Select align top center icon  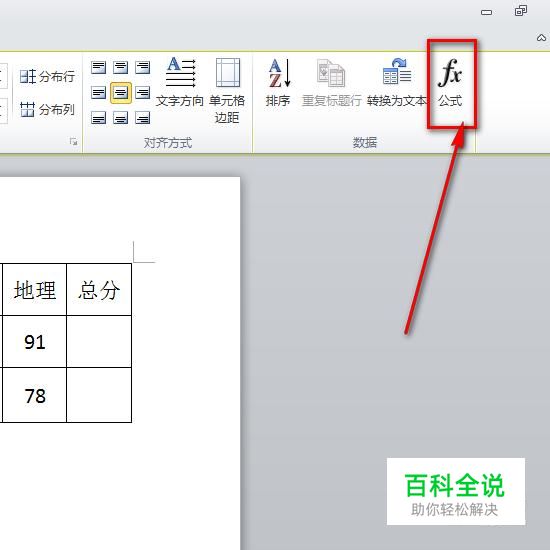121,67
